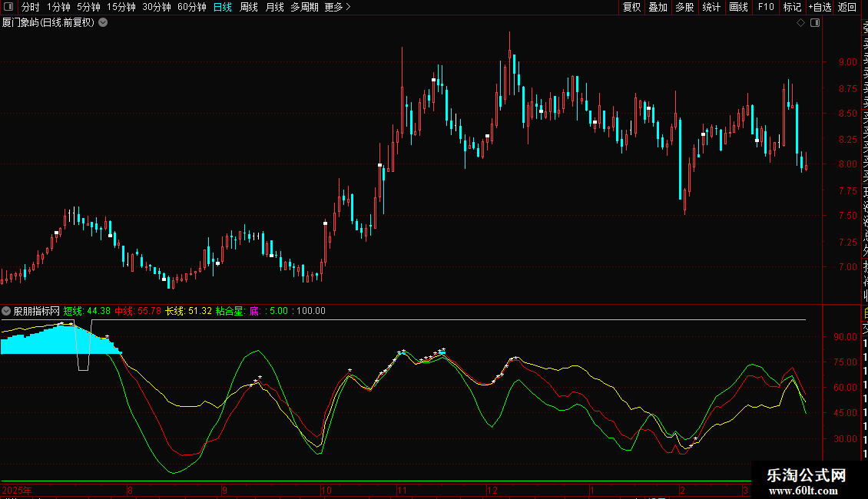Select the 5分钟 period
Image resolution: width=868 pixels, height=499 pixels.
88,7
